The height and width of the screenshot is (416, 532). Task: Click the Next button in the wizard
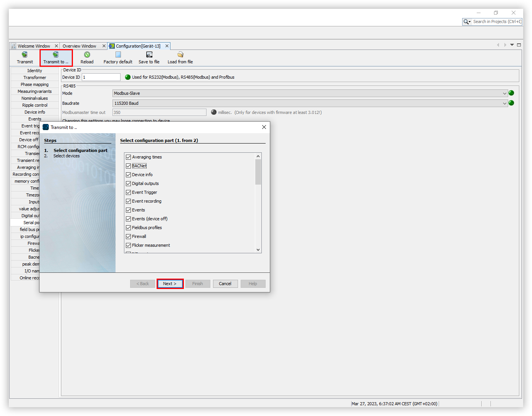170,284
